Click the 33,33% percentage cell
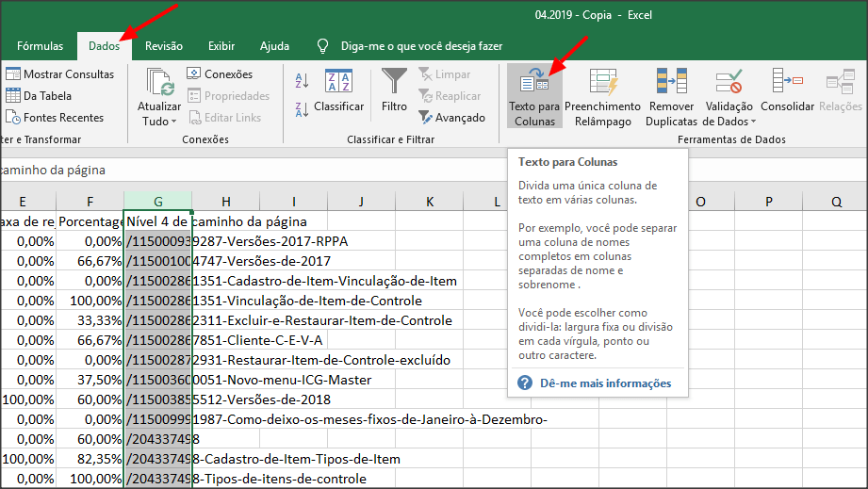 point(90,320)
